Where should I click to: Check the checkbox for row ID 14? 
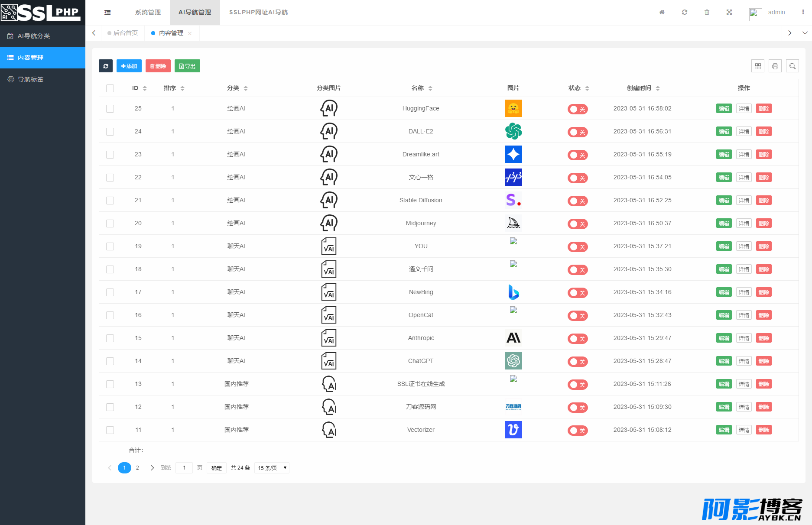click(x=110, y=361)
